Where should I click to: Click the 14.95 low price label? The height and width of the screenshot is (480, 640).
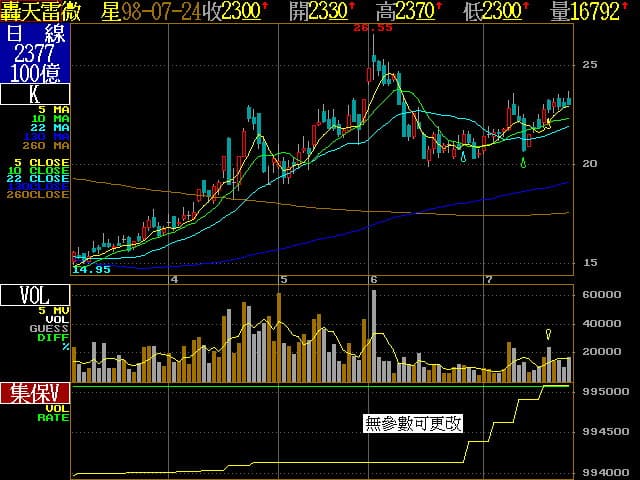tap(91, 269)
